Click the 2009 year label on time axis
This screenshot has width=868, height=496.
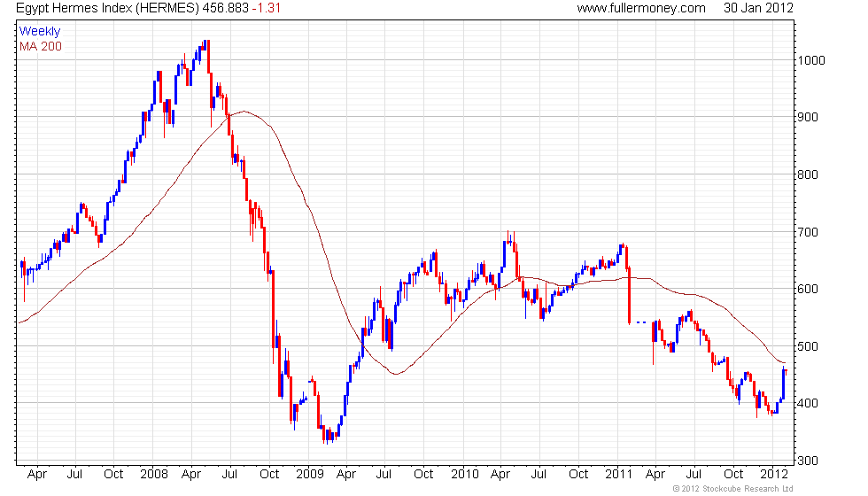click(x=309, y=475)
